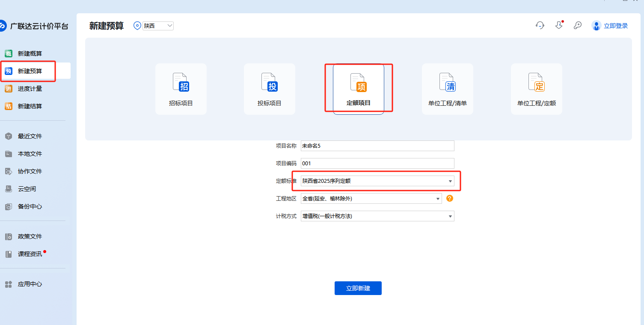
Task: Click the 政策文件 icon
Action: [x=9, y=236]
